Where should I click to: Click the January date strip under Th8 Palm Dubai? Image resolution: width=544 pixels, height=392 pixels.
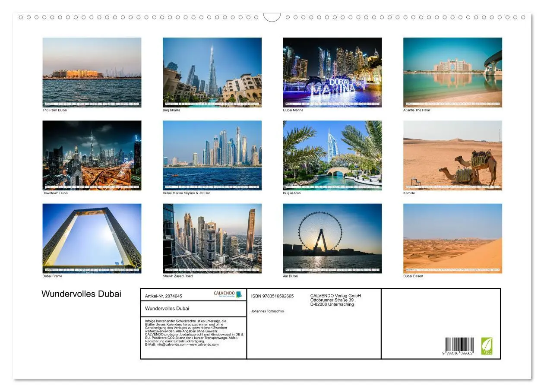[x=92, y=104]
